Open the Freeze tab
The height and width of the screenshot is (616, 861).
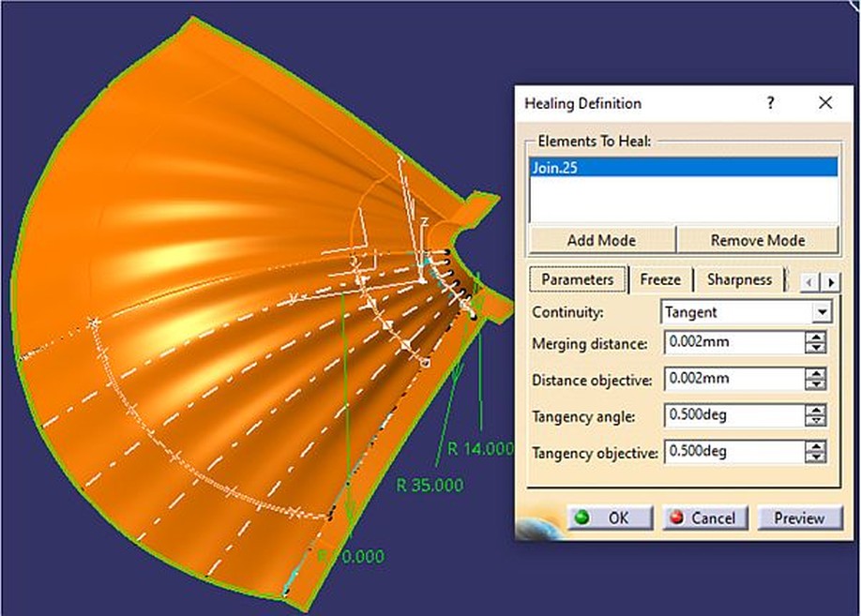[x=660, y=279]
